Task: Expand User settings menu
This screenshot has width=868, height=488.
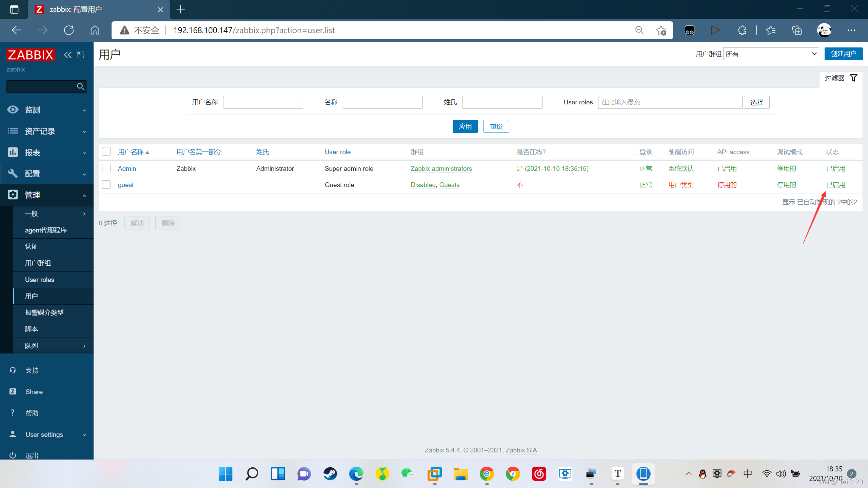Action: point(47,434)
